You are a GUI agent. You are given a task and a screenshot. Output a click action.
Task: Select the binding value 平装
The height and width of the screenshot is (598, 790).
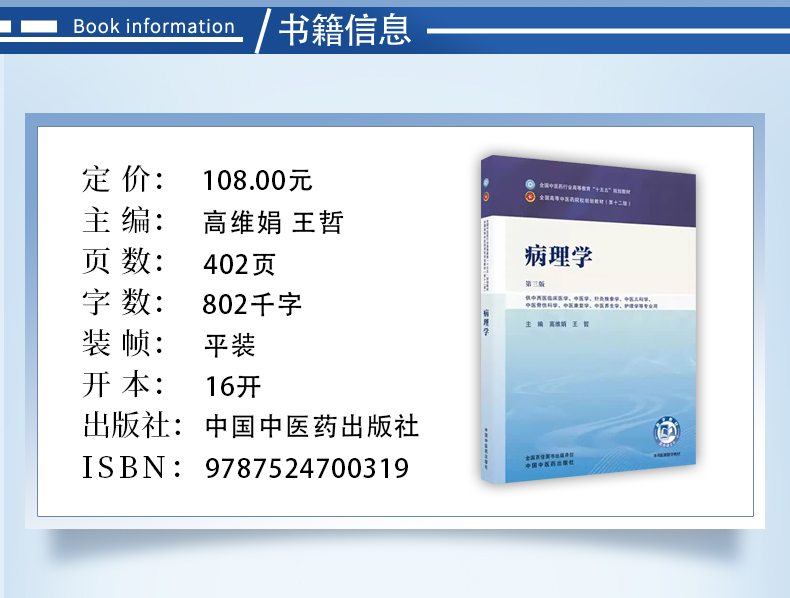230,346
